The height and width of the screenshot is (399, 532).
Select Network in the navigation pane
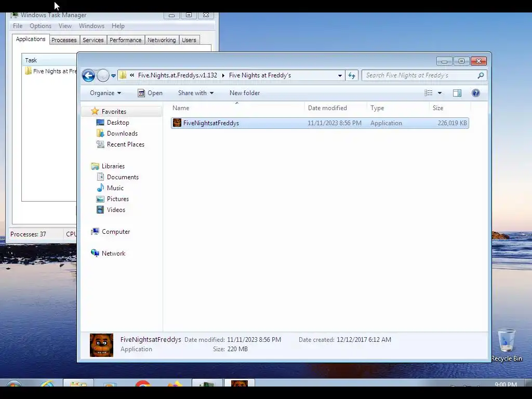(x=113, y=254)
